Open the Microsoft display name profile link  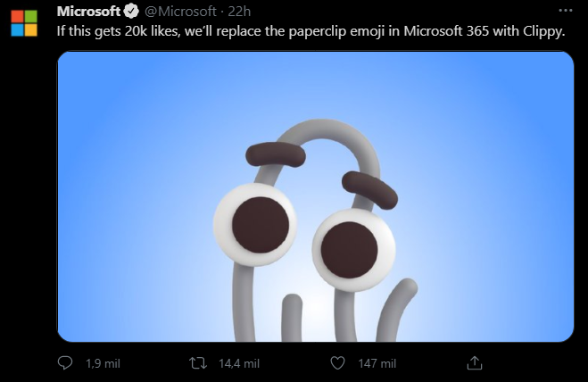(88, 12)
